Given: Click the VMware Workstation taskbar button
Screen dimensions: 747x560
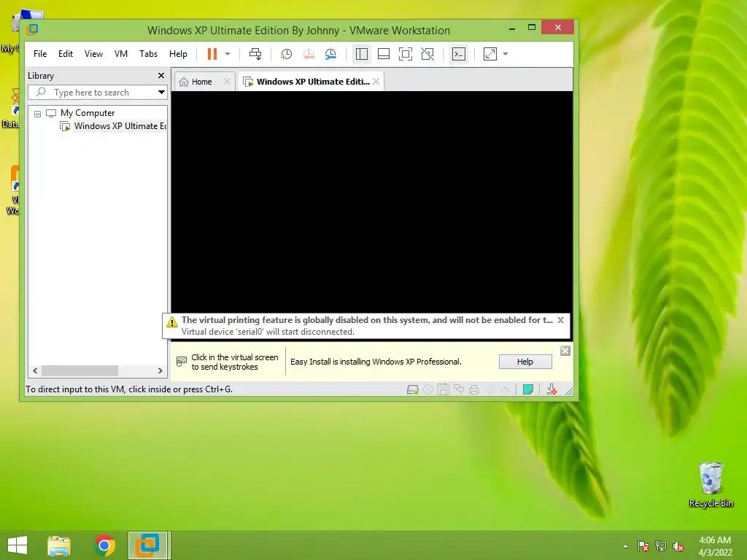Looking at the screenshot, I should (149, 545).
